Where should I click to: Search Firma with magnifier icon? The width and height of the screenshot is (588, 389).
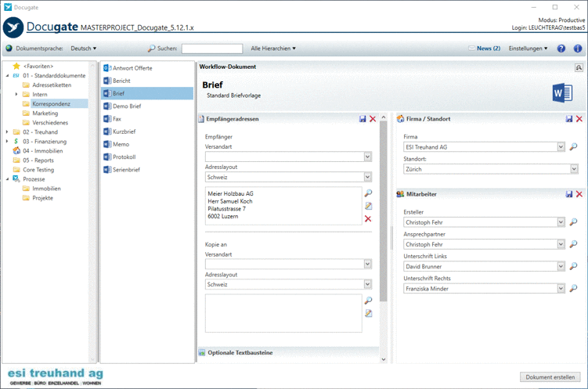click(x=573, y=147)
